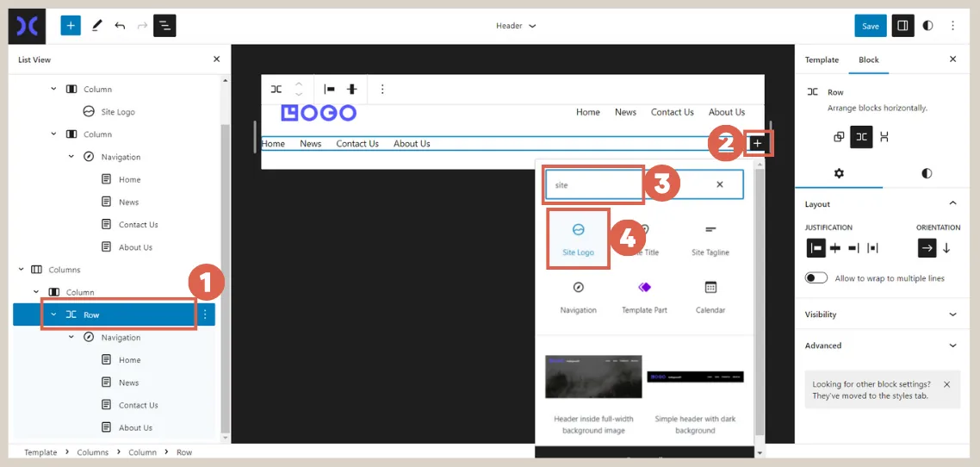Justify items left

pyautogui.click(x=816, y=248)
